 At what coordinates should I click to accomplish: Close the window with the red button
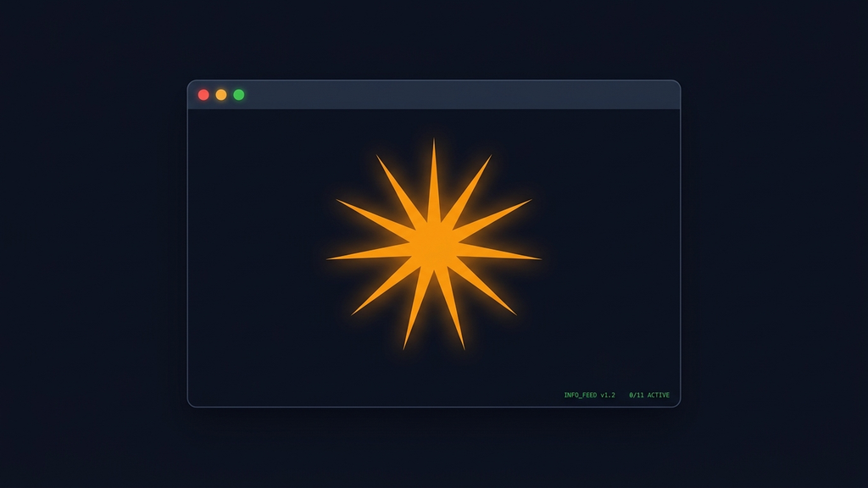click(x=203, y=95)
